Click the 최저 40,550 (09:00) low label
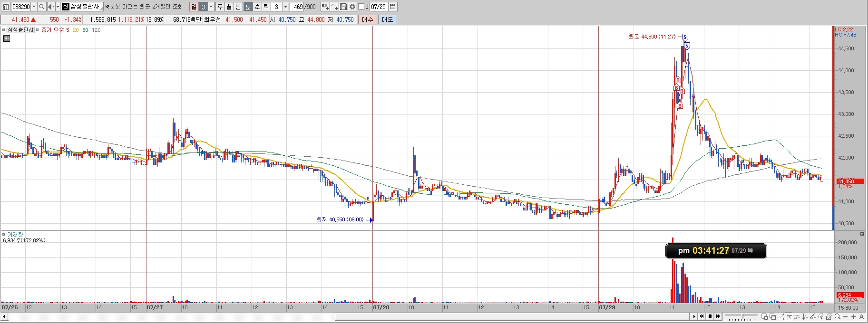Viewport: 868px width, 323px height. tap(340, 219)
